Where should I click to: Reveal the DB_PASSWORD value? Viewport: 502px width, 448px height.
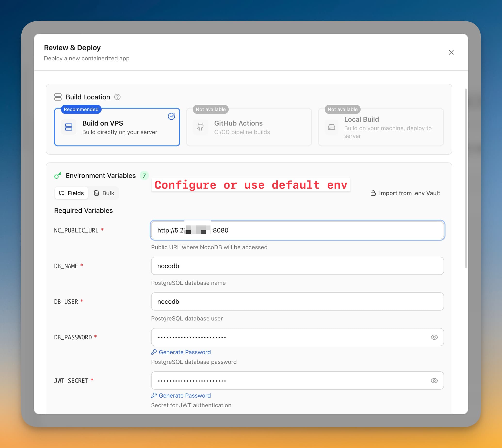(434, 337)
